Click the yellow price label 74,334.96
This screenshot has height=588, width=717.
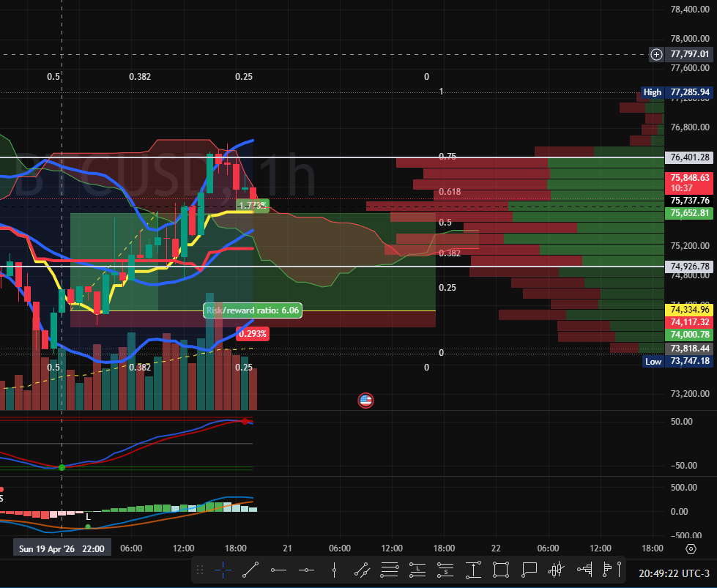689,310
